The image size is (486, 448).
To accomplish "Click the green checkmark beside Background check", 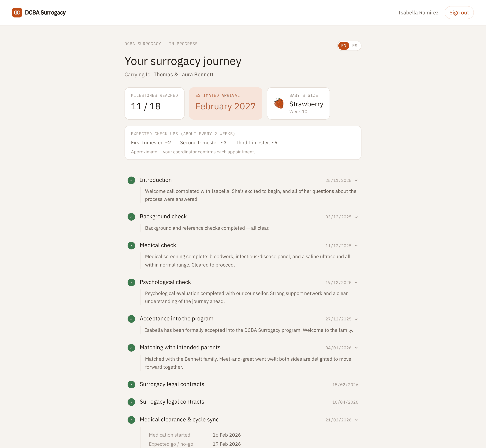I will coord(131,217).
